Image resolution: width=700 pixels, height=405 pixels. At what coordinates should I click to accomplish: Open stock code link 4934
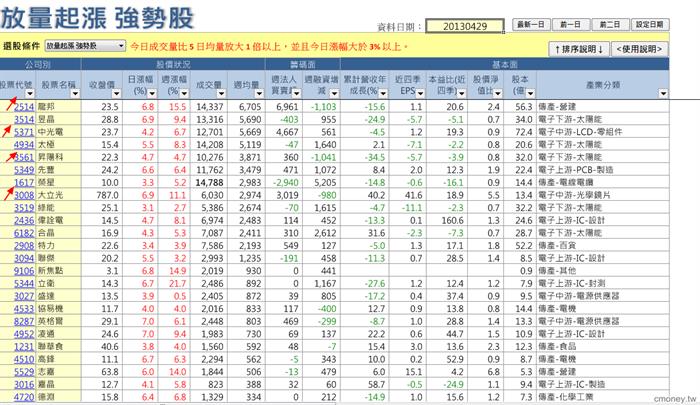pyautogui.click(x=24, y=145)
